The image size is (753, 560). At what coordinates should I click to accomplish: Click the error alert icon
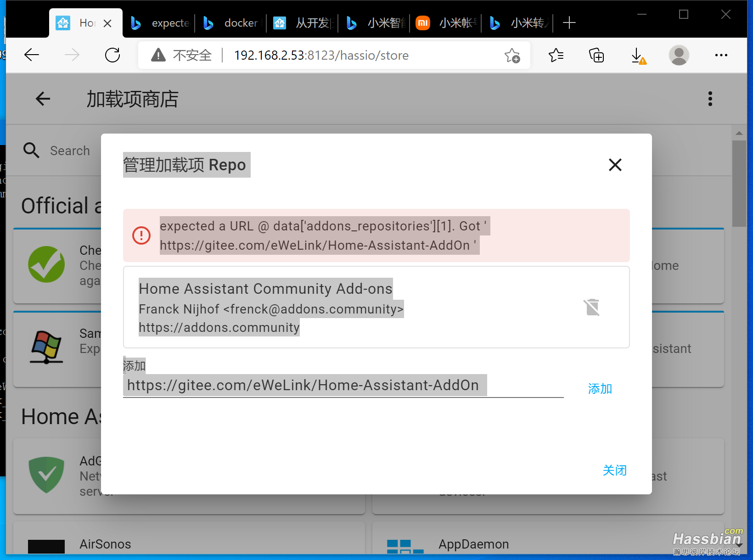click(x=141, y=235)
